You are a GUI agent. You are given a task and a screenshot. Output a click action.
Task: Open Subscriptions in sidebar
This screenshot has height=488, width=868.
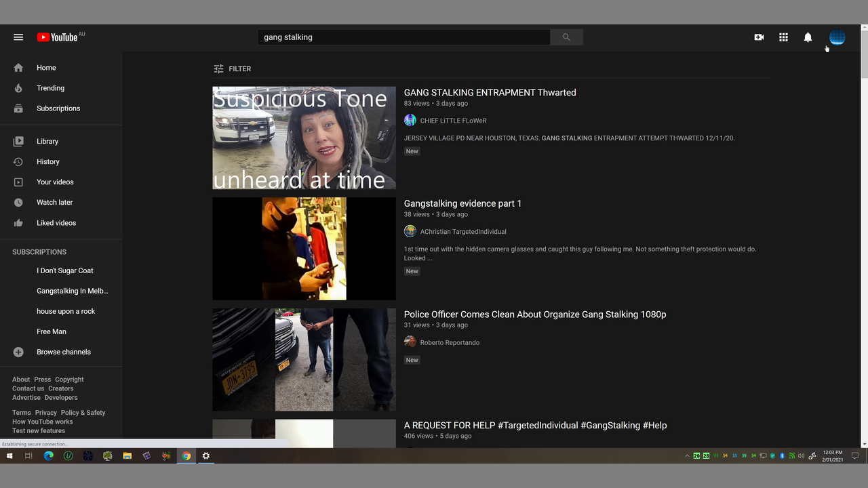(x=58, y=108)
